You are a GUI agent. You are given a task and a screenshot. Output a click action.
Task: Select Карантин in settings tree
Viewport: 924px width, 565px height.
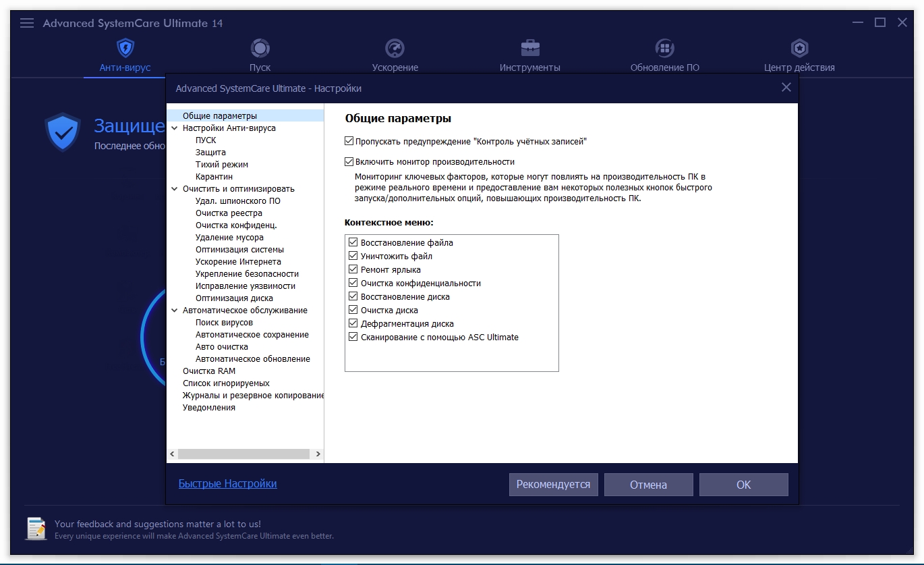214,176
